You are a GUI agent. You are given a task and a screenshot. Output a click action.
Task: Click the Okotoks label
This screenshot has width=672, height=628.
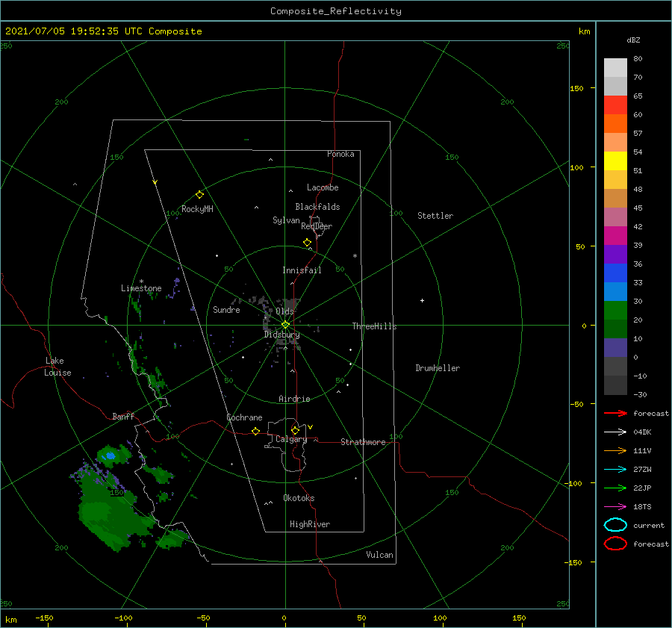[x=299, y=499]
